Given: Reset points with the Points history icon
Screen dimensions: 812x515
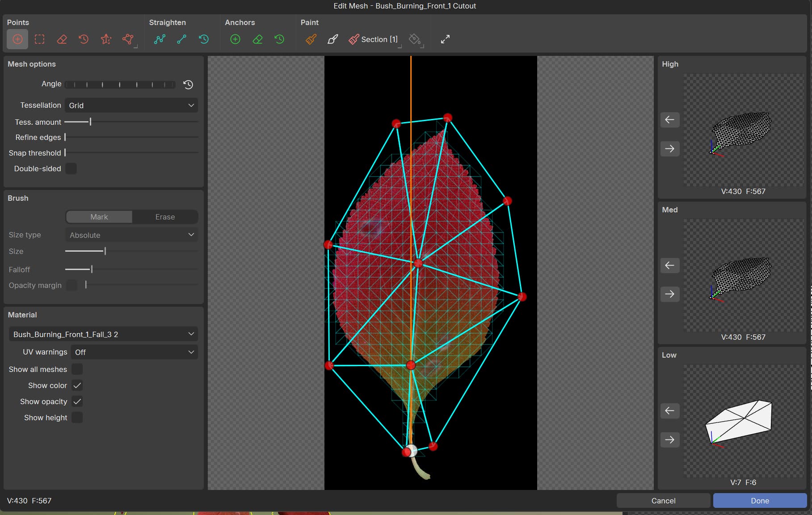Looking at the screenshot, I should pyautogui.click(x=84, y=39).
